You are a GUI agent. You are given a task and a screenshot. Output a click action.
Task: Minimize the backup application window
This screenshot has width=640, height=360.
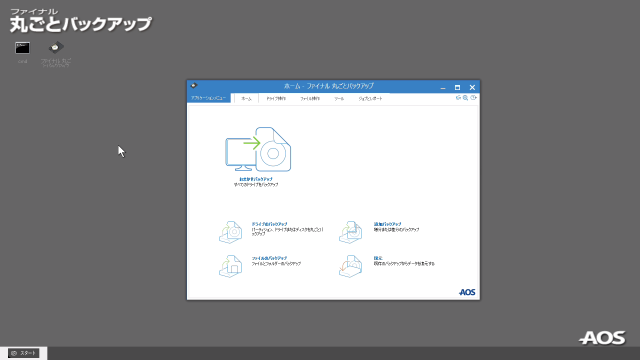443,87
